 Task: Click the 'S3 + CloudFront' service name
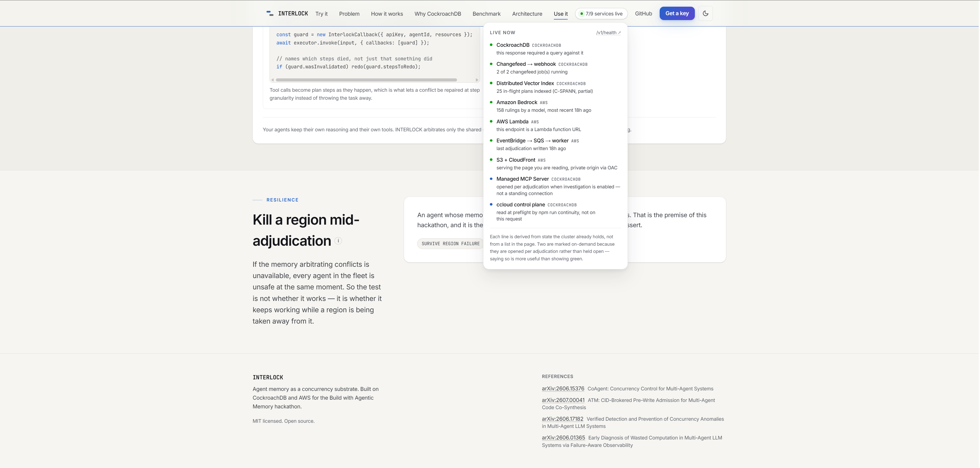[516, 160]
